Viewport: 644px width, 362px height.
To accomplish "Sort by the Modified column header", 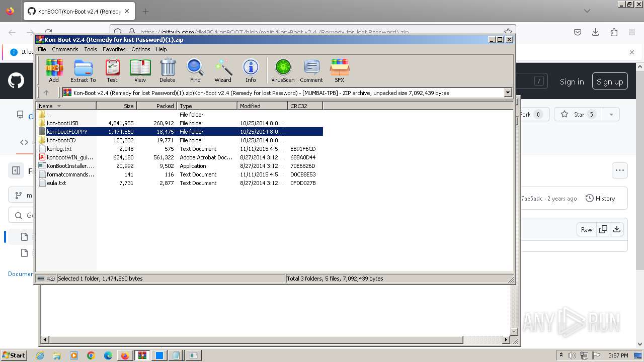I will 262,106.
